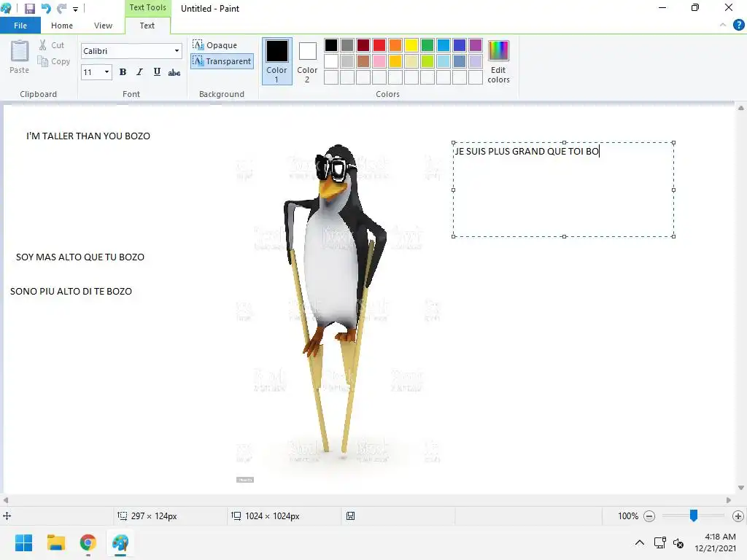Click the Text Tools contextual tab header
This screenshot has width=747, height=560.
[147, 7]
